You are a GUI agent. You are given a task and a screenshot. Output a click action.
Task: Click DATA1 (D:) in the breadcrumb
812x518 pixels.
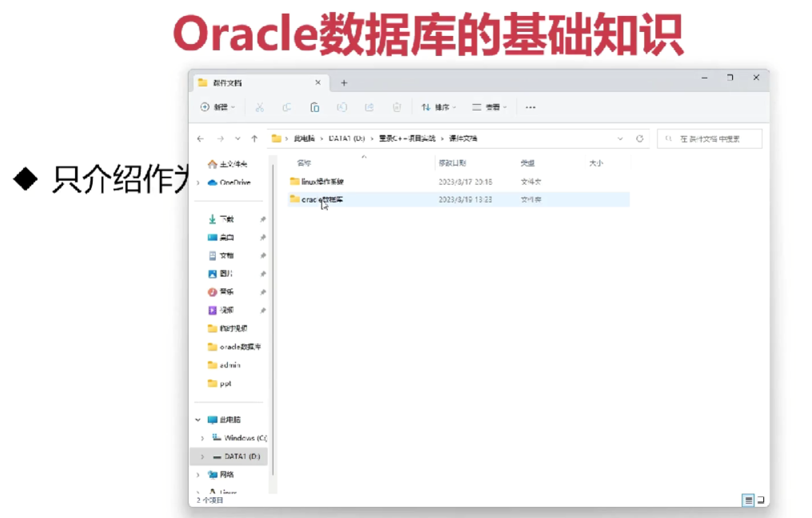click(346, 139)
